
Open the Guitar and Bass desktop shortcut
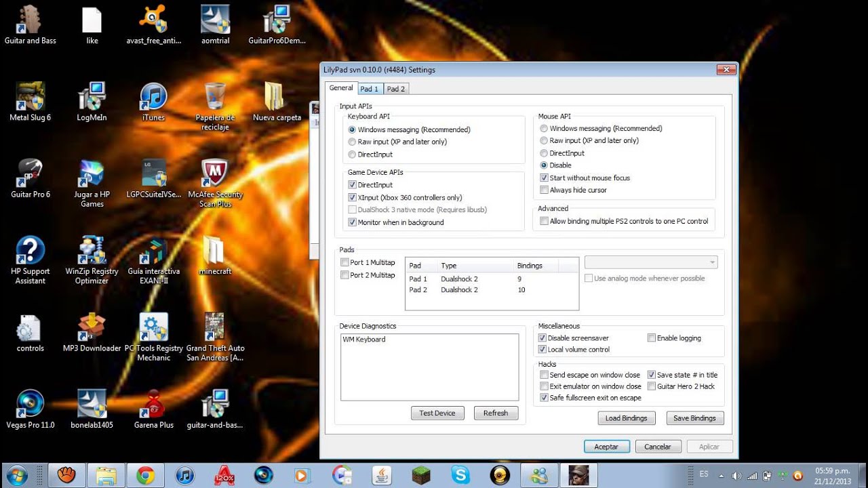30,25
